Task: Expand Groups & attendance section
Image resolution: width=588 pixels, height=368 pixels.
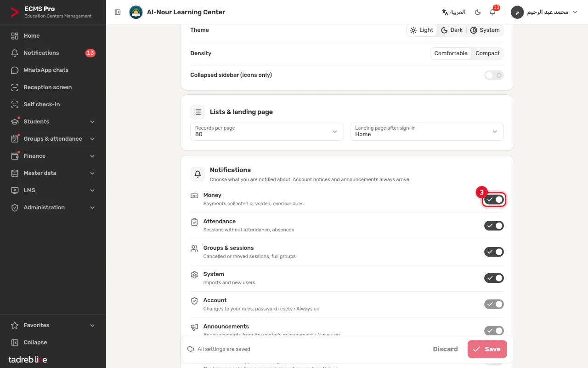Action: point(53,139)
